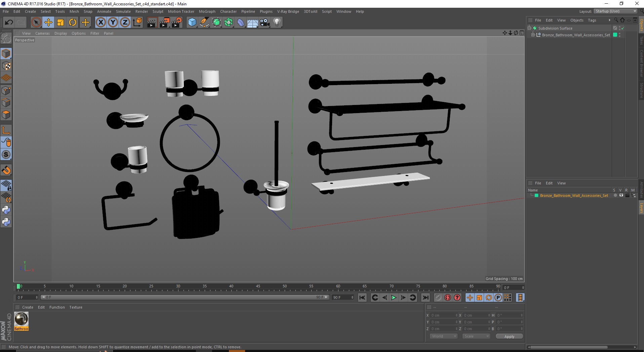Select the Live Selection tool

(36, 23)
